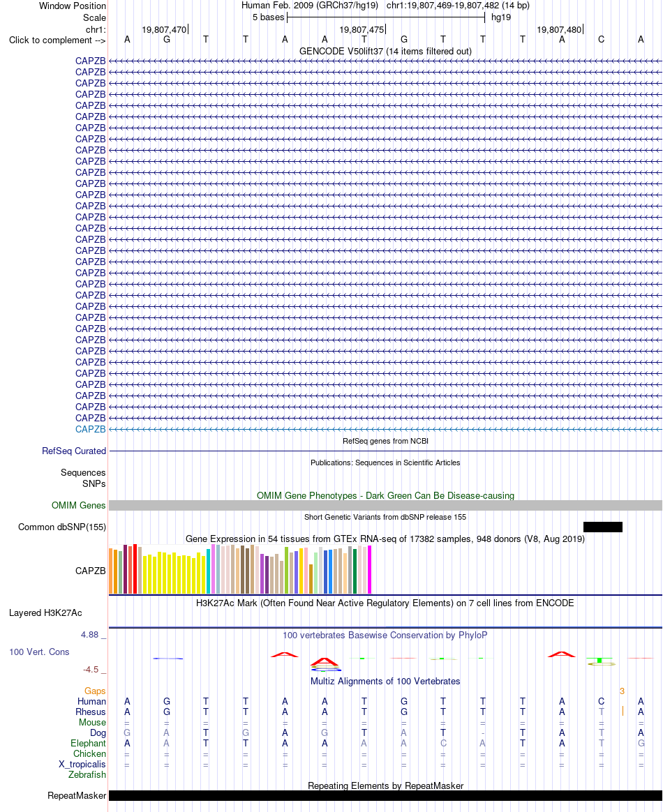Click the '5 bases' scale bar text
The height and width of the screenshot is (812, 663).
coord(268,17)
